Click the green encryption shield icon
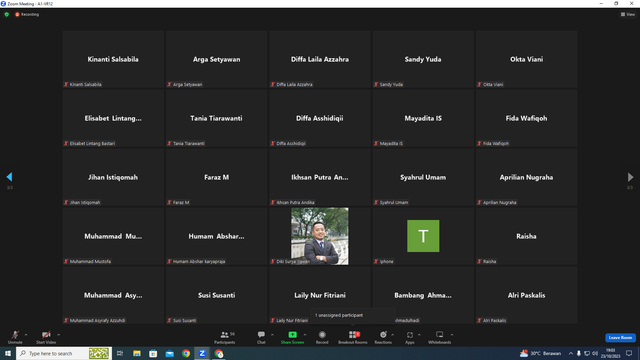 coord(7,14)
